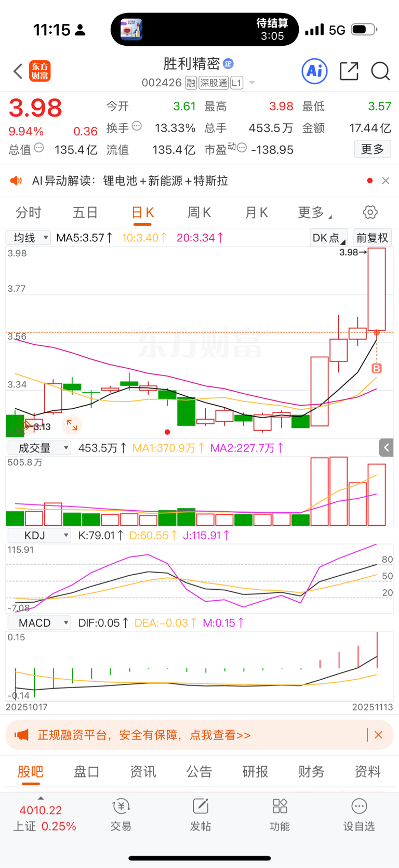The height and width of the screenshot is (868, 399).
Task: Switch to 公告 tab
Action: [199, 771]
